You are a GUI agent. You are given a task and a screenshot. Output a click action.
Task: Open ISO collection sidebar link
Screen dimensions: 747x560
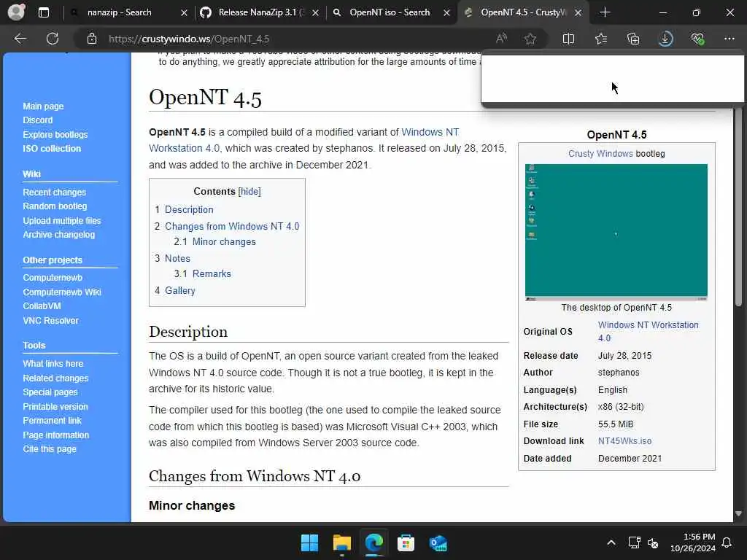point(52,149)
